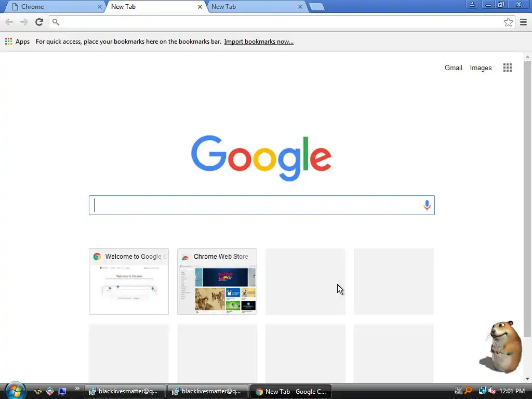Open the Images link
Screen dimensions: 532x399
481,68
